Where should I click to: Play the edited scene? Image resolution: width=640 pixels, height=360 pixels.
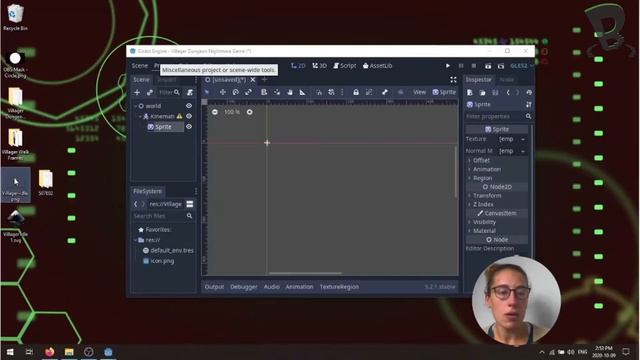click(488, 66)
